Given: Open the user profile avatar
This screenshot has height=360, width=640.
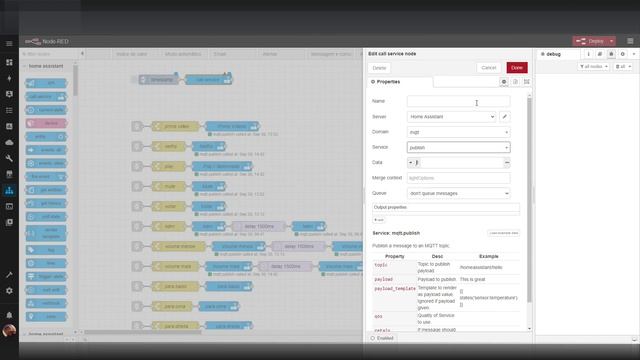Looking at the screenshot, I should click(9, 330).
